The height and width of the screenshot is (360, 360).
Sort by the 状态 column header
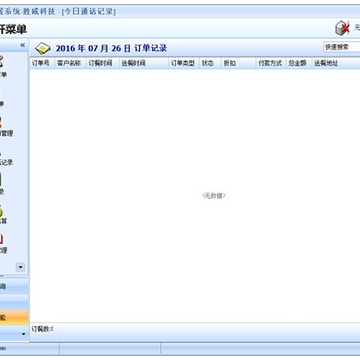click(x=210, y=63)
